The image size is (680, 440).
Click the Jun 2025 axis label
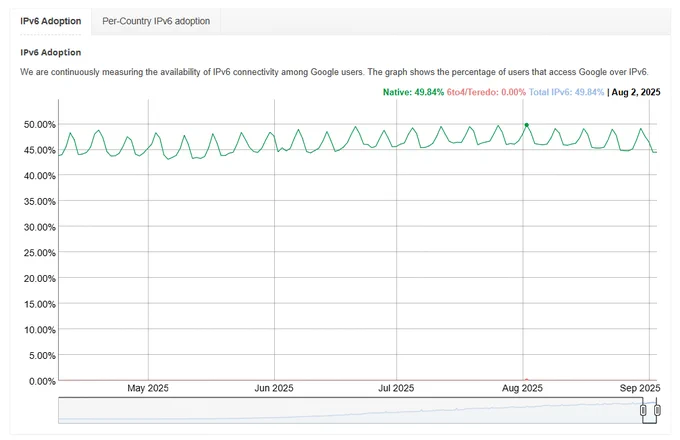point(274,388)
